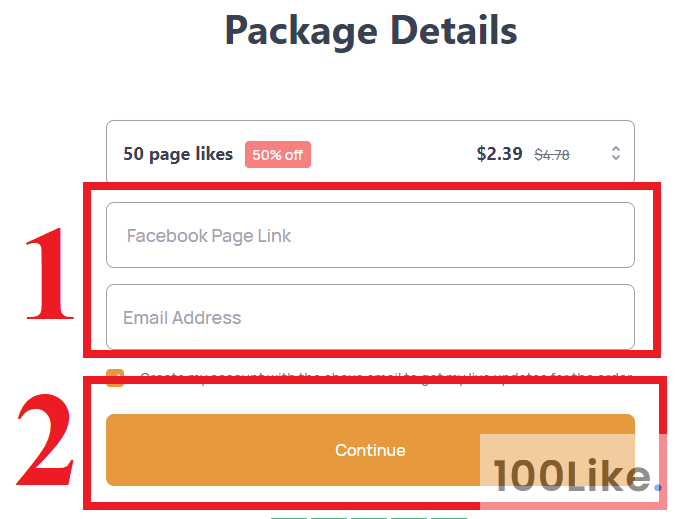This screenshot has width=690, height=519.
Task: Focus the Email Address field
Action: (x=370, y=318)
